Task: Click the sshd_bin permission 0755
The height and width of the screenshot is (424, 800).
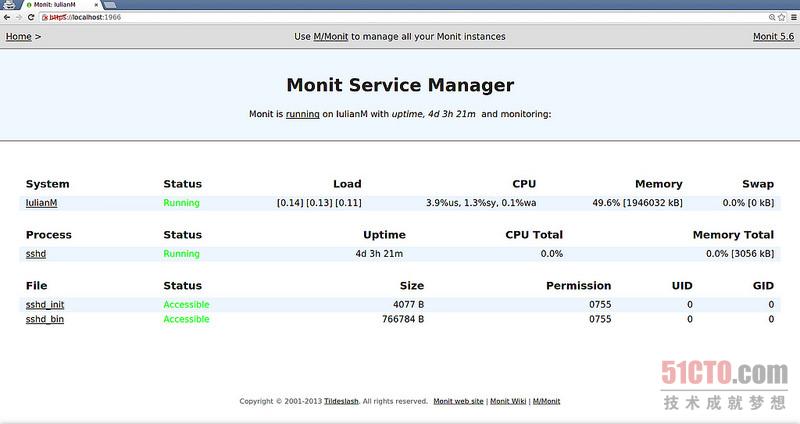Action: (600, 319)
